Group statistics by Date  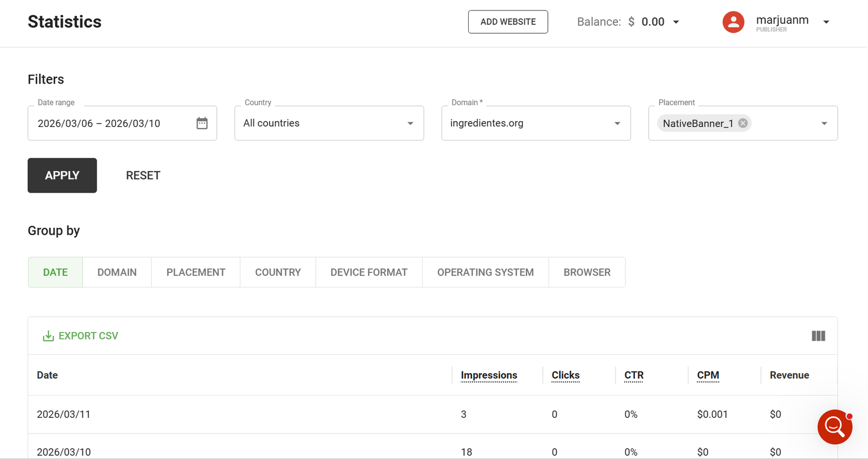coord(55,272)
